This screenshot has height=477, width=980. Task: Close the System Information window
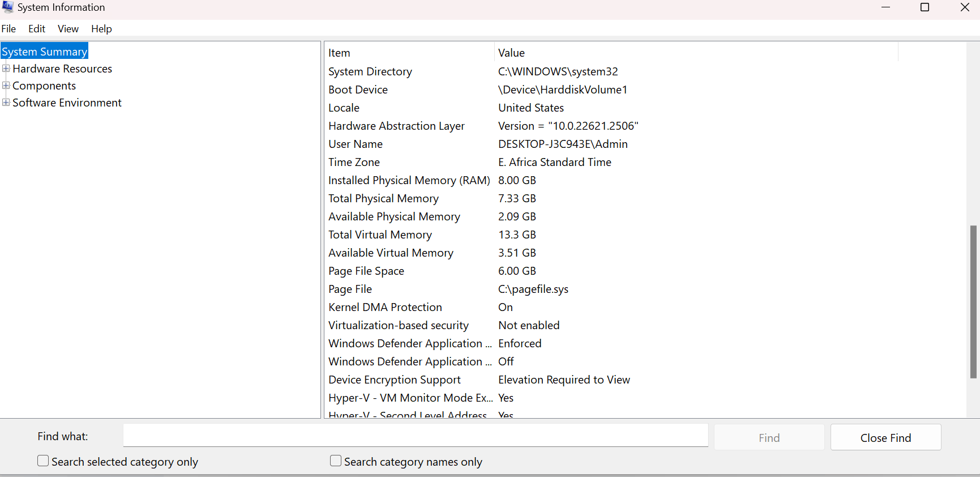(965, 7)
